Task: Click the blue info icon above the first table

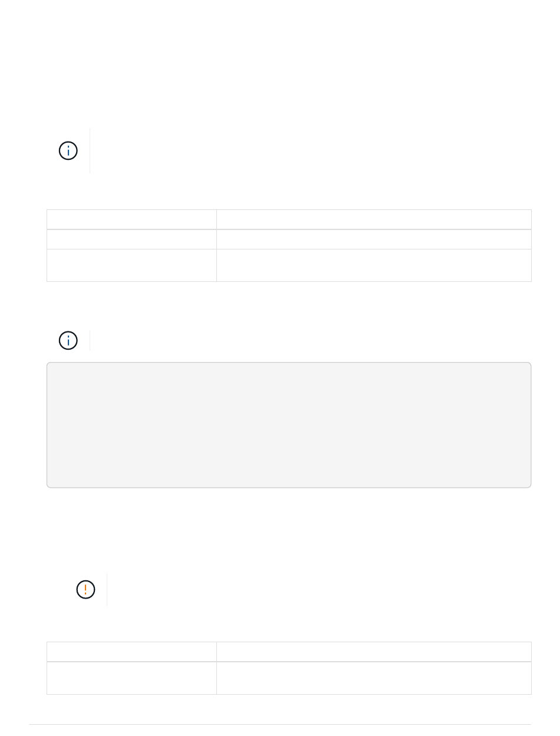Action: click(x=68, y=150)
